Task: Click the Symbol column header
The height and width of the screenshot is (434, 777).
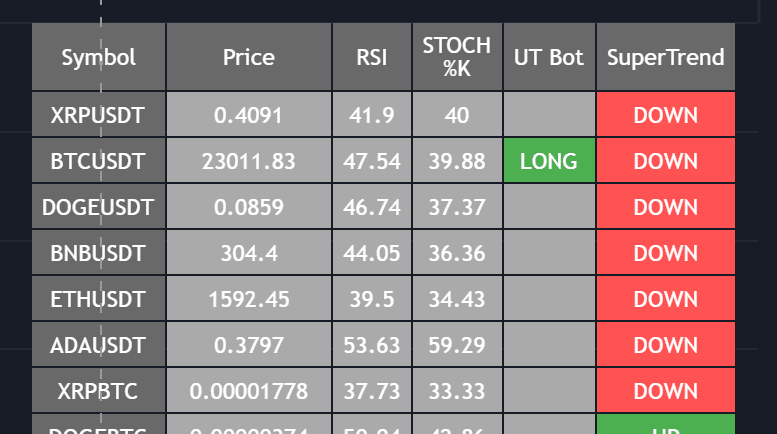Action: (99, 57)
